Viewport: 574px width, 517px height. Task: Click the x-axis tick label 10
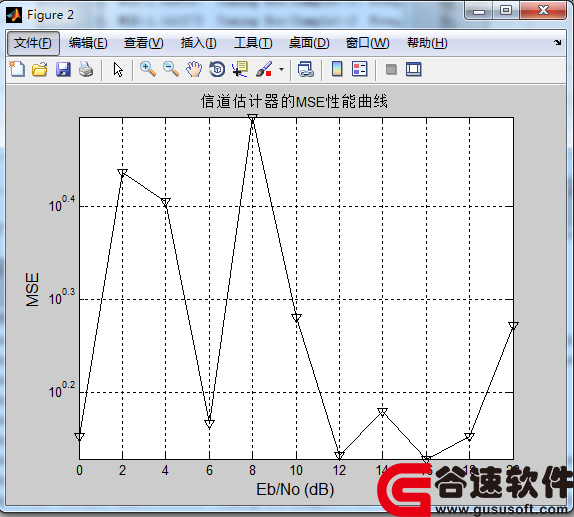pyautogui.click(x=296, y=470)
